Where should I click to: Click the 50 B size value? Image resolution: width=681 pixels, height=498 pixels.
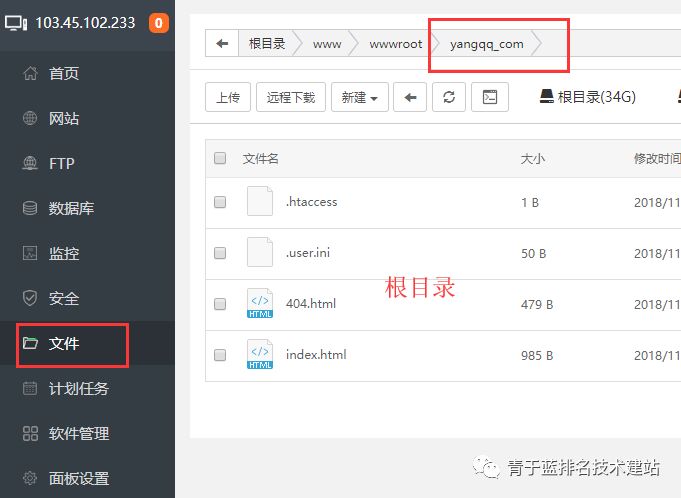[x=534, y=254]
